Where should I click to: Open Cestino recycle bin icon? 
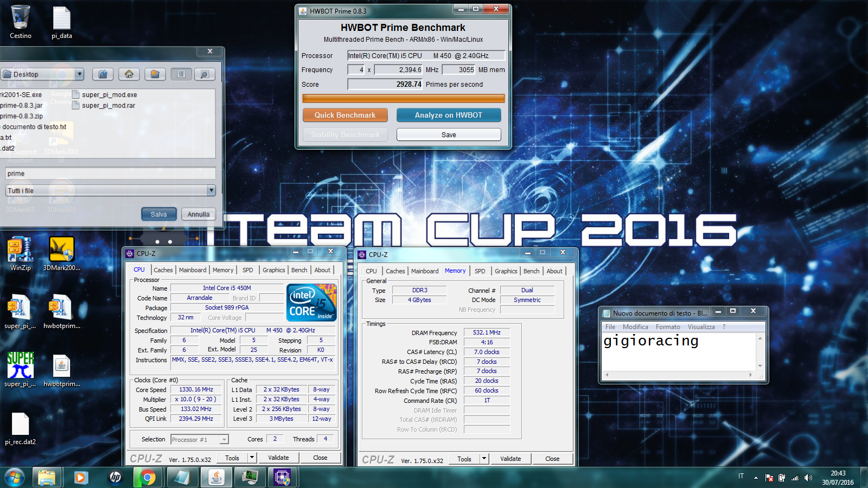click(x=21, y=22)
